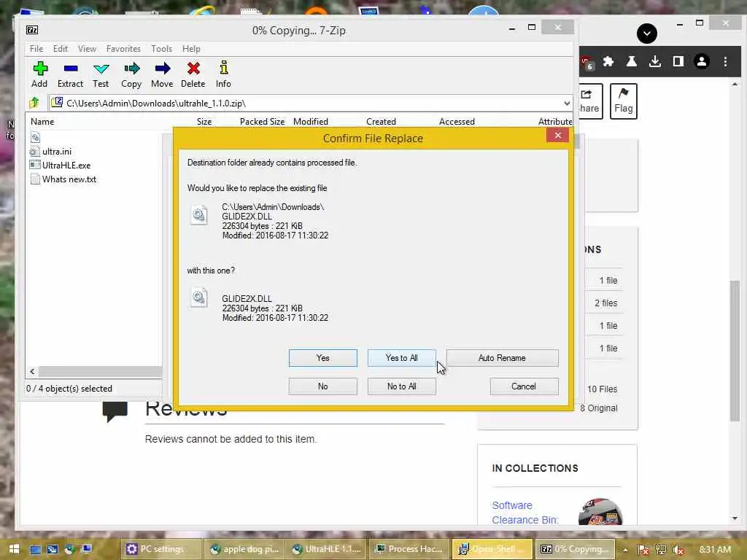Toggle browser side panel icon
Viewport: 747px width, 560px height.
(x=678, y=61)
